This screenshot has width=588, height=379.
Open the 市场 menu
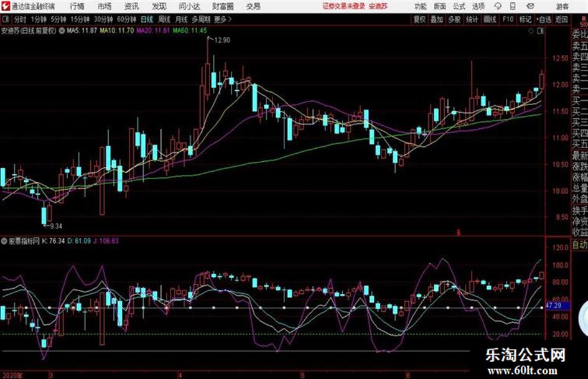105,6
